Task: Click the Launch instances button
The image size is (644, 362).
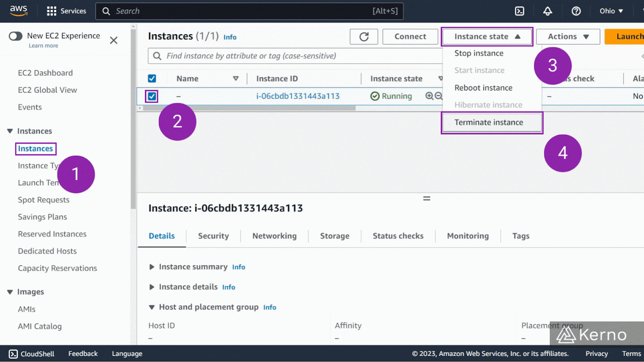Action: pyautogui.click(x=625, y=37)
